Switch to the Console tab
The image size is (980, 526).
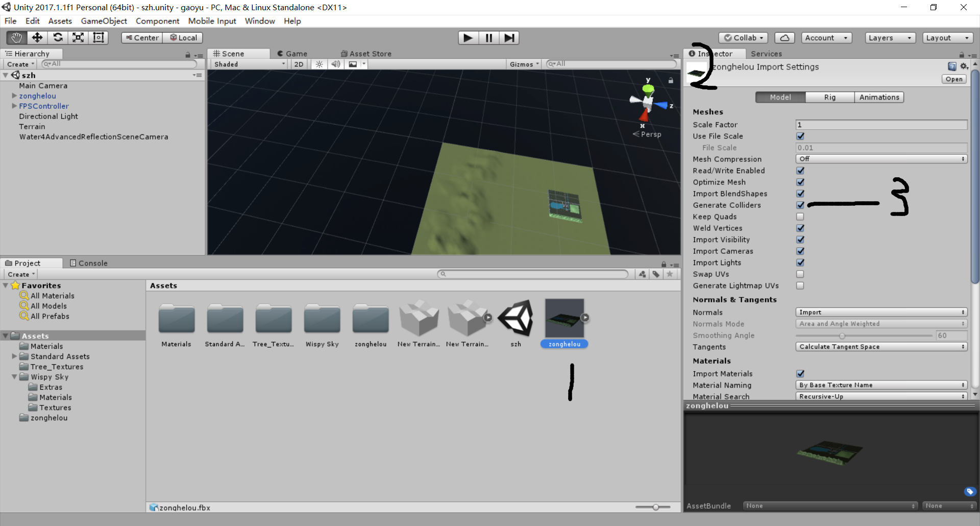[x=88, y=263]
